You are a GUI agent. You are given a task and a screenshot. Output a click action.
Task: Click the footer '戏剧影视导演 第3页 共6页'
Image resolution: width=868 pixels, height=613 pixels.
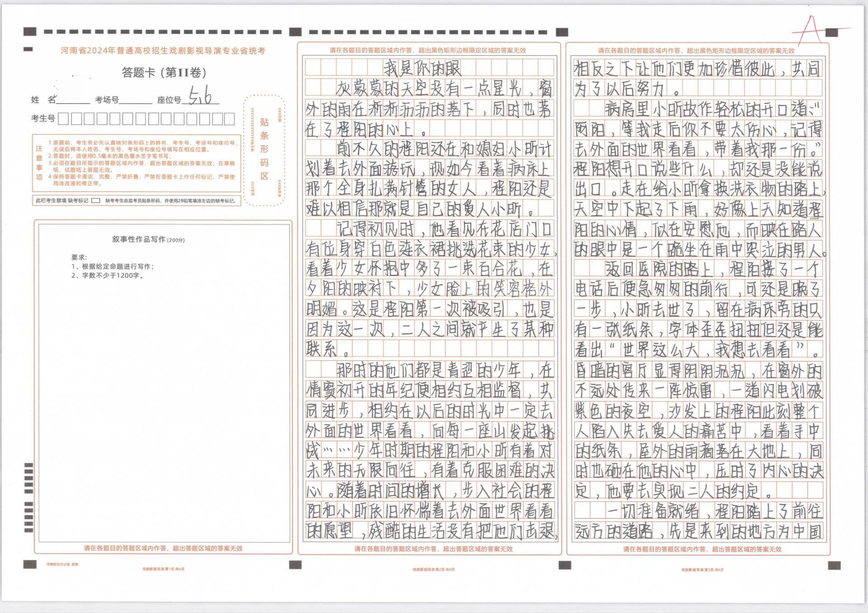[x=702, y=570]
